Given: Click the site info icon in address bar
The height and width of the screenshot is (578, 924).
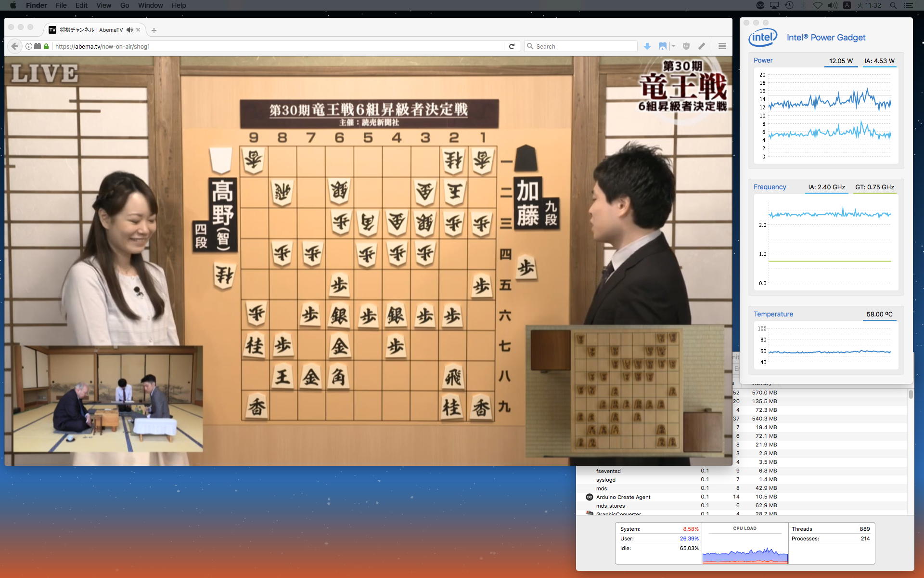Looking at the screenshot, I should pos(29,46).
